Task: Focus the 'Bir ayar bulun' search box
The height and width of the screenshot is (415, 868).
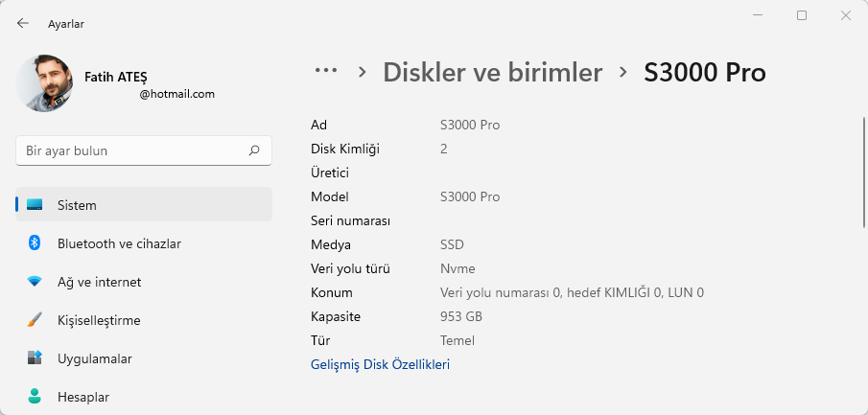Action: tap(144, 150)
